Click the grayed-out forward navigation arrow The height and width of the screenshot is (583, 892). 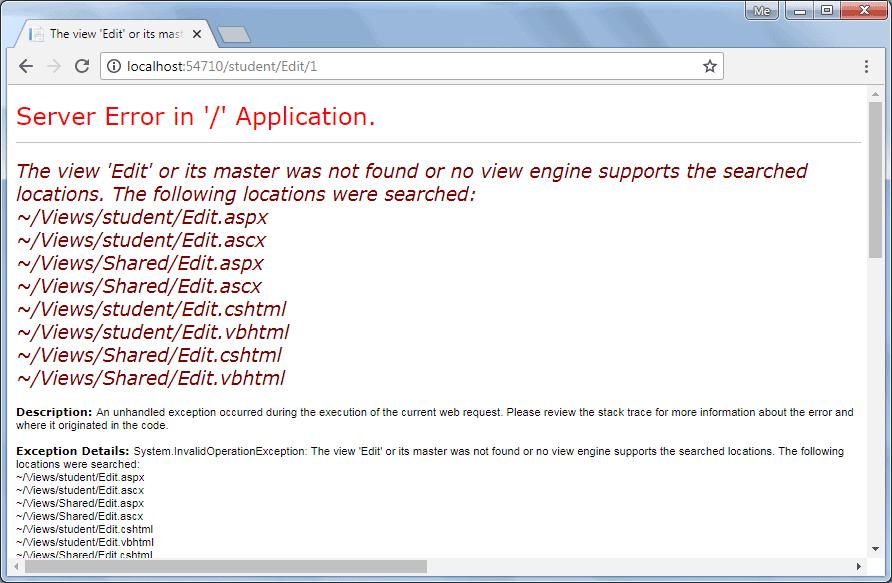pyautogui.click(x=53, y=66)
